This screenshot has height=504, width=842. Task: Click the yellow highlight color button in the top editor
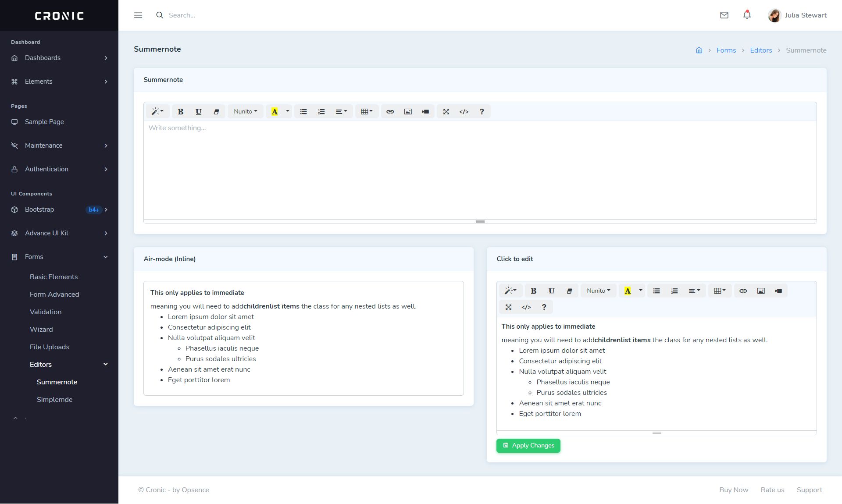click(x=275, y=112)
